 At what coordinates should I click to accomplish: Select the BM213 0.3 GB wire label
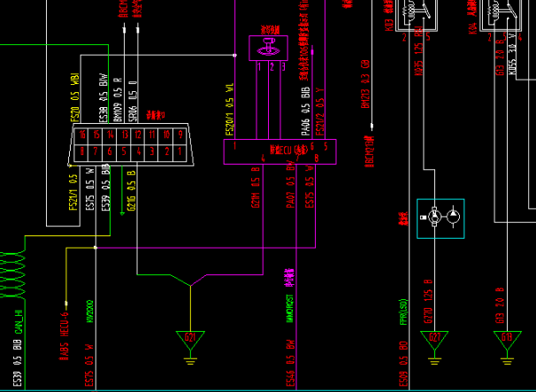coord(365,84)
